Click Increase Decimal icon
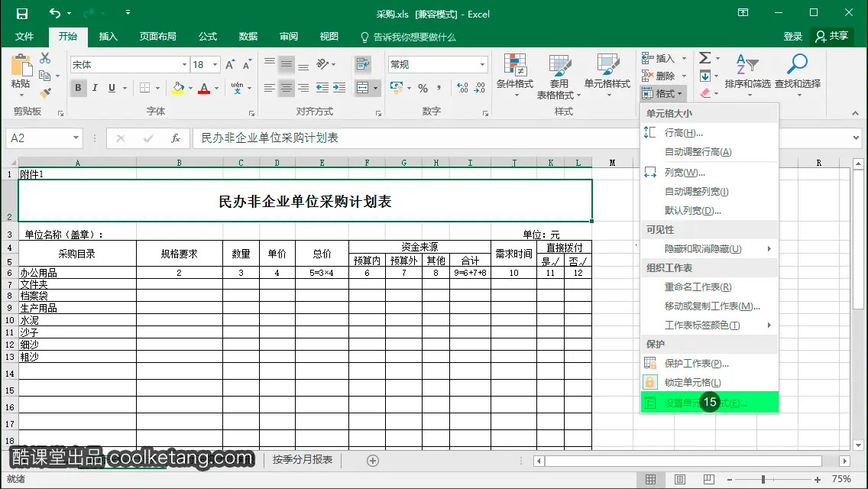Screen dimensions: 868x489 point(463,88)
